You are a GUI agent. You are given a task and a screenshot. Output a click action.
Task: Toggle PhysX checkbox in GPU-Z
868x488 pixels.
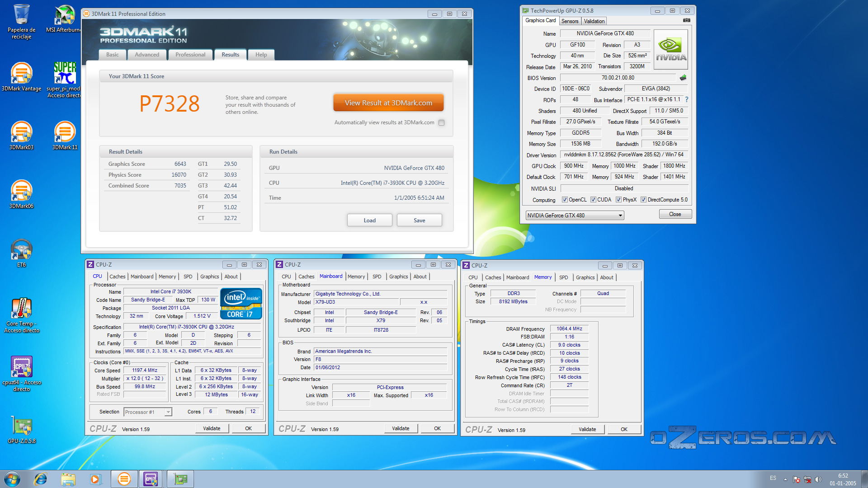(x=618, y=200)
